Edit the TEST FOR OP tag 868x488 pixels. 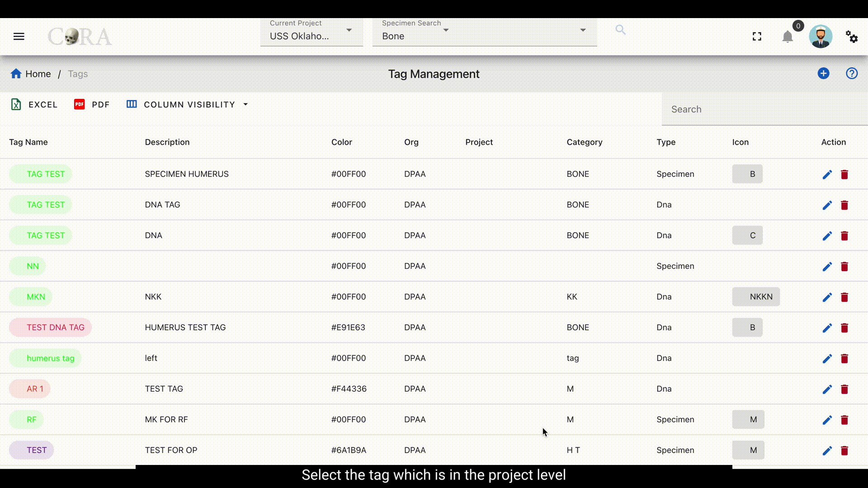point(827,451)
